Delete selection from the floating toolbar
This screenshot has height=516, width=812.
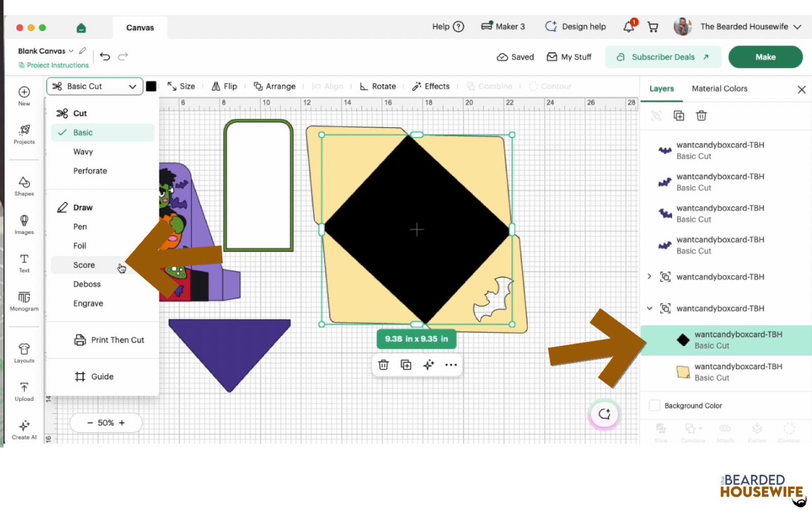tap(384, 365)
